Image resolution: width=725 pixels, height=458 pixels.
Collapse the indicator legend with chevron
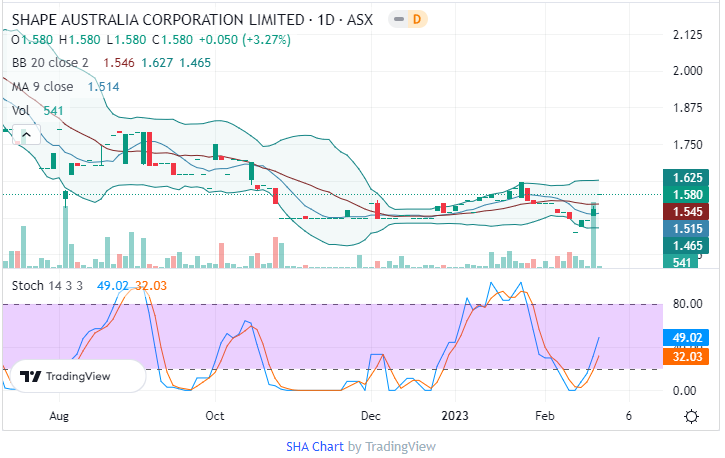tap(28, 135)
